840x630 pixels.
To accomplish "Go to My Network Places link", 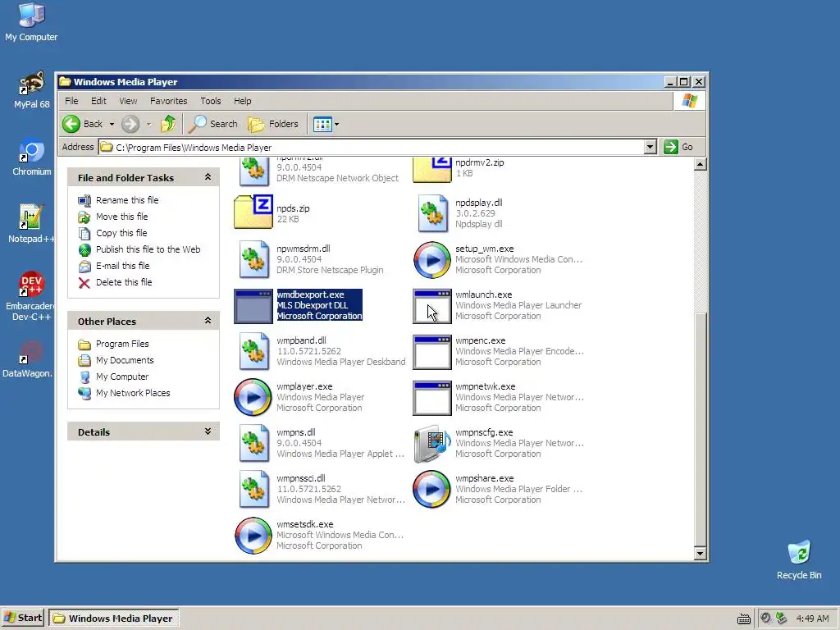I will click(133, 393).
